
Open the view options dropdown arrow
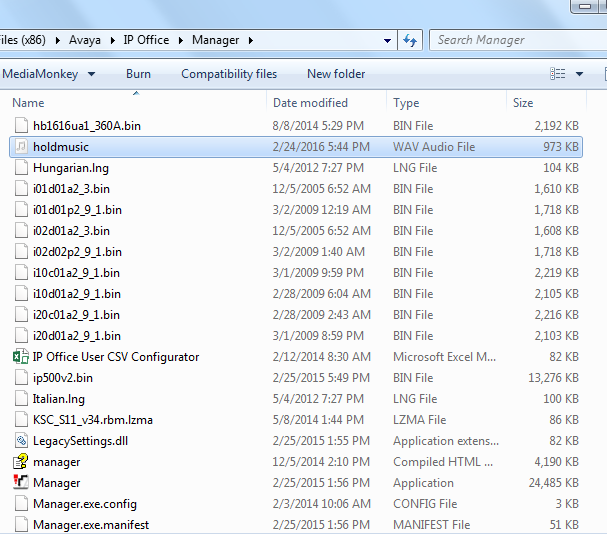(x=579, y=74)
